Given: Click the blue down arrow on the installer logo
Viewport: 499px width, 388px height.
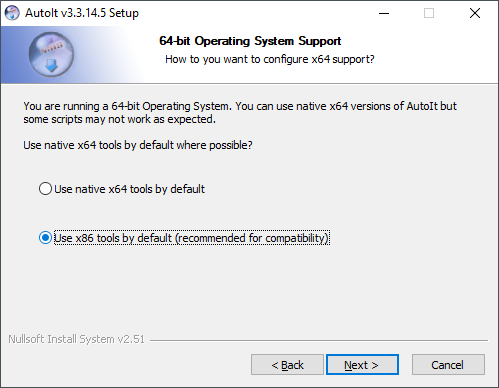Looking at the screenshot, I should click(x=51, y=66).
